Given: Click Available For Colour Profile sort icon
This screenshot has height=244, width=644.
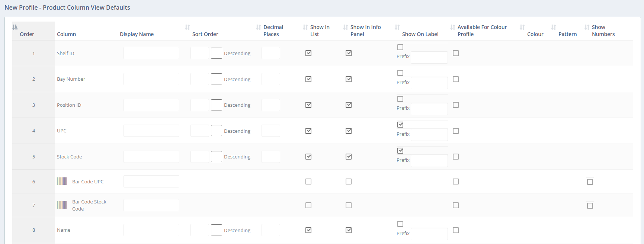Looking at the screenshot, I should [x=453, y=27].
